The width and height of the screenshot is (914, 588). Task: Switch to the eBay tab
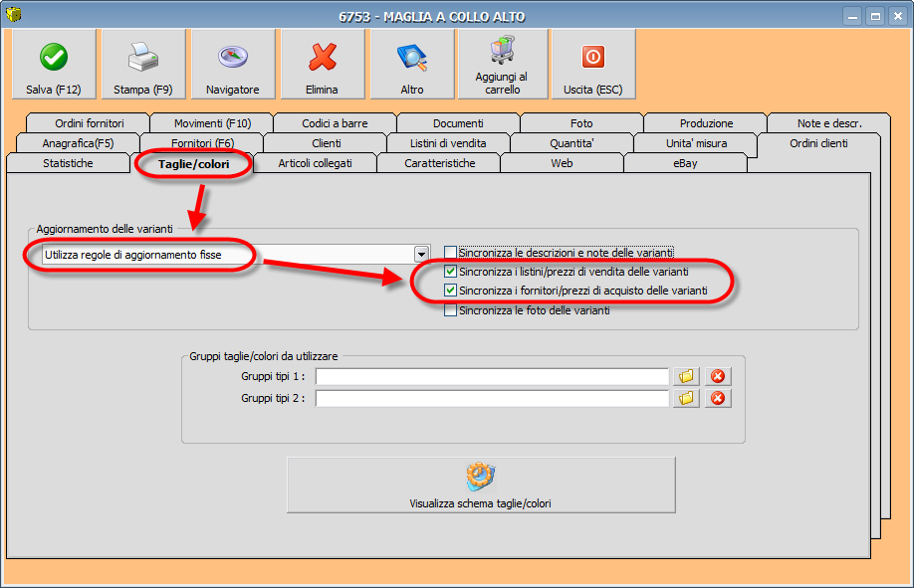coord(685,163)
